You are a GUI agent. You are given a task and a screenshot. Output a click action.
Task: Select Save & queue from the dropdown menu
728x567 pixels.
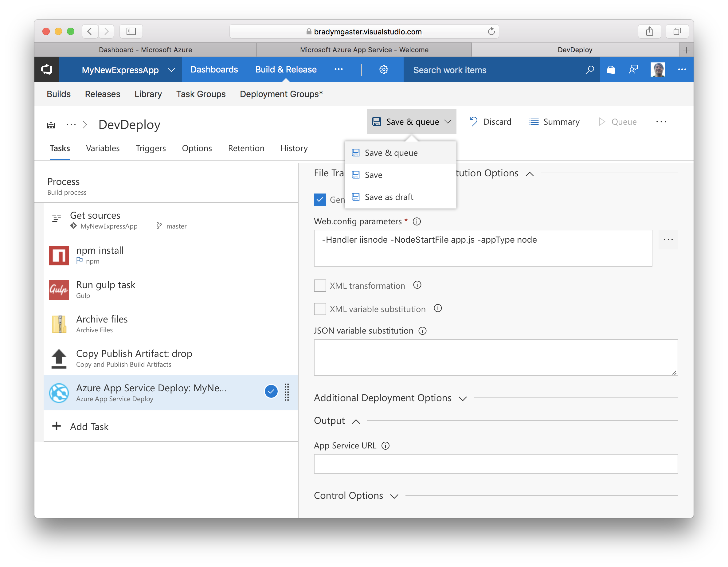[x=400, y=153]
